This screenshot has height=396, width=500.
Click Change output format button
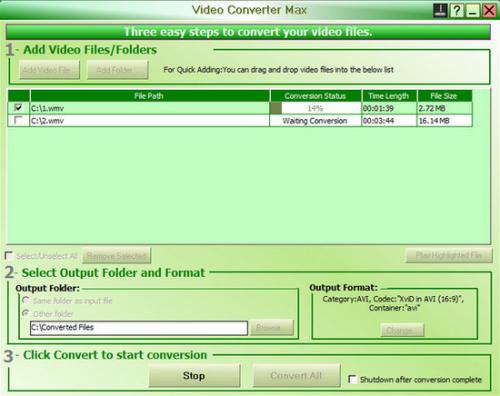[x=402, y=330]
